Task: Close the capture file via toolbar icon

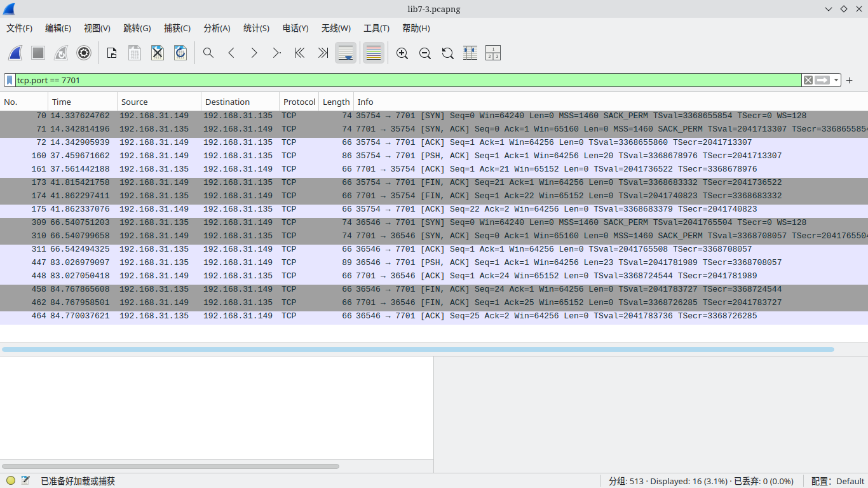Action: coord(158,53)
